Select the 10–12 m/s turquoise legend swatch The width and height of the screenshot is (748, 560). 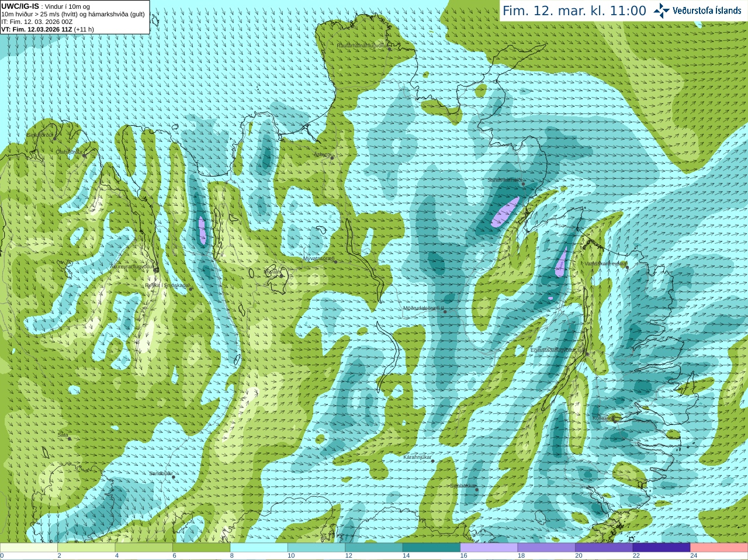(316, 548)
